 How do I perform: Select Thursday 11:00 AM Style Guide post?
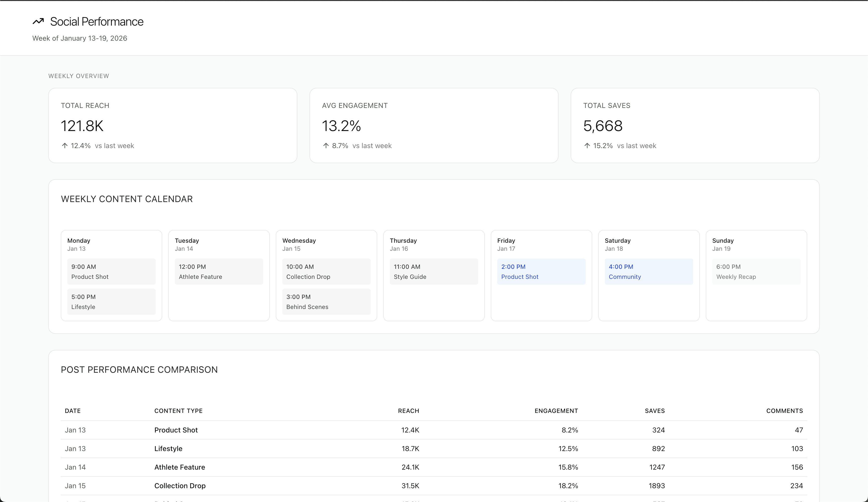434,271
